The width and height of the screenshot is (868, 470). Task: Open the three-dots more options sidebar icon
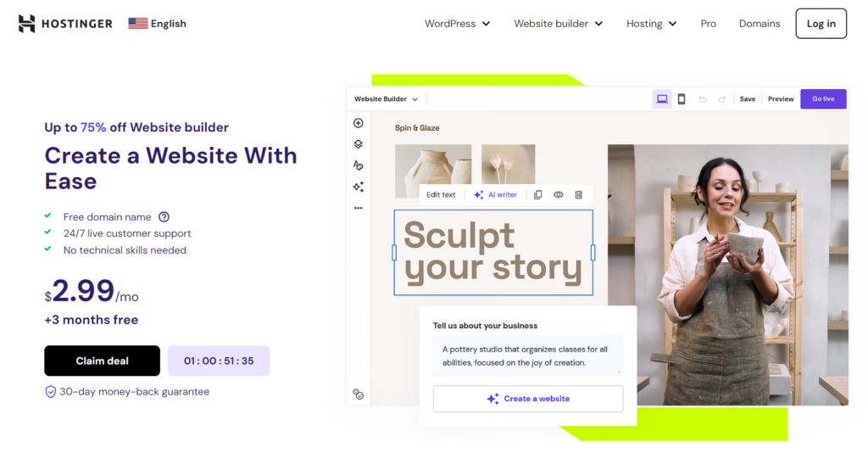[x=359, y=208]
